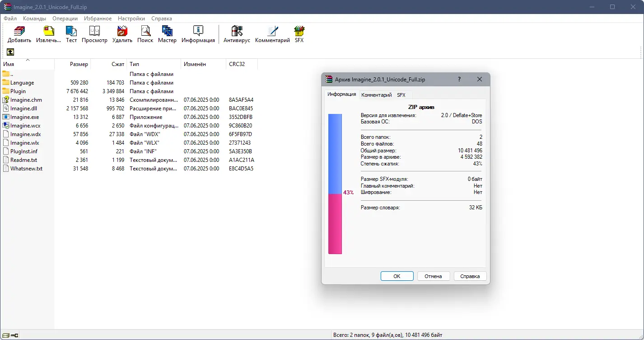This screenshot has height=340, width=644.
Task: Click the Imagine.exe application icon
Action: [x=6, y=117]
